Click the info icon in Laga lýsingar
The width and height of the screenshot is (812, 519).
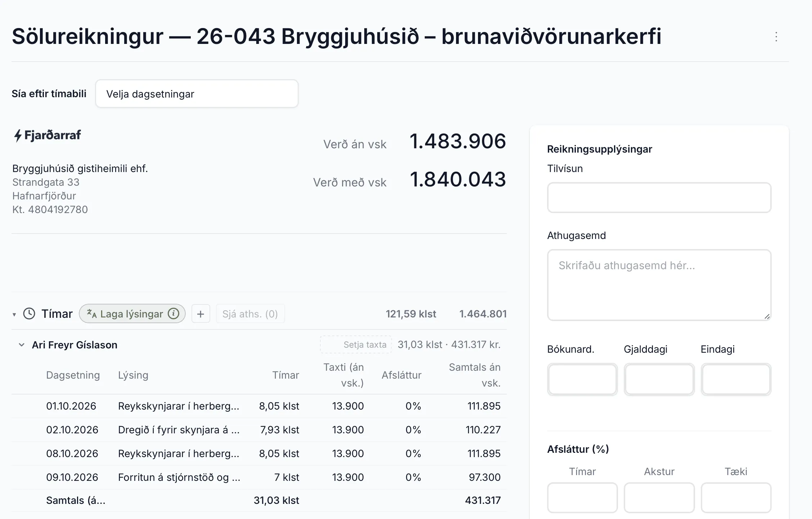tap(173, 313)
